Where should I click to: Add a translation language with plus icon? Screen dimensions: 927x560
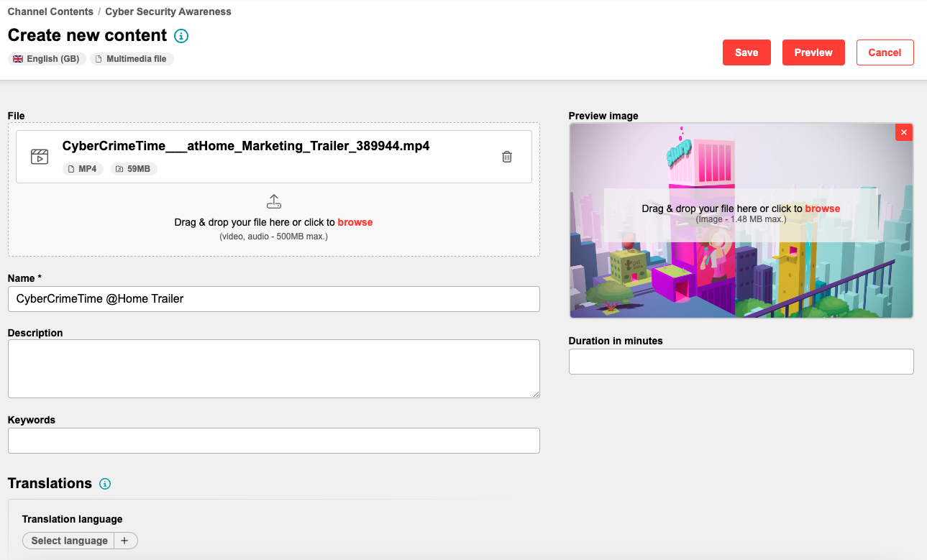(x=124, y=541)
